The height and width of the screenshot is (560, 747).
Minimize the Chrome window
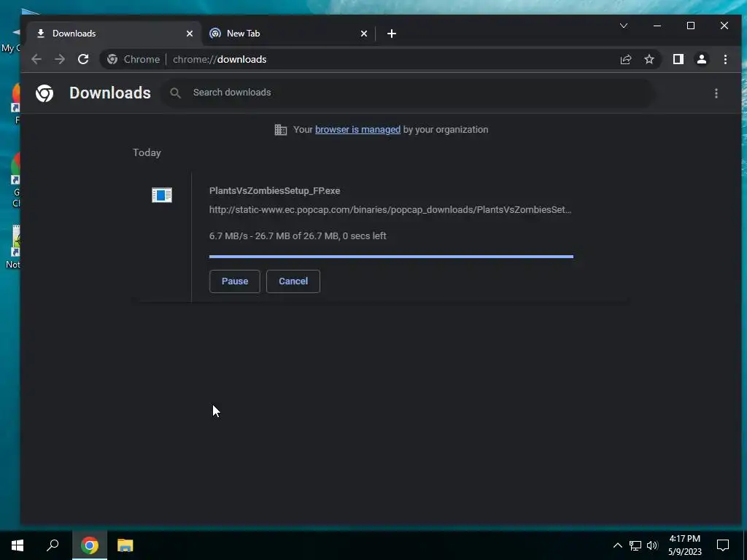657,26
